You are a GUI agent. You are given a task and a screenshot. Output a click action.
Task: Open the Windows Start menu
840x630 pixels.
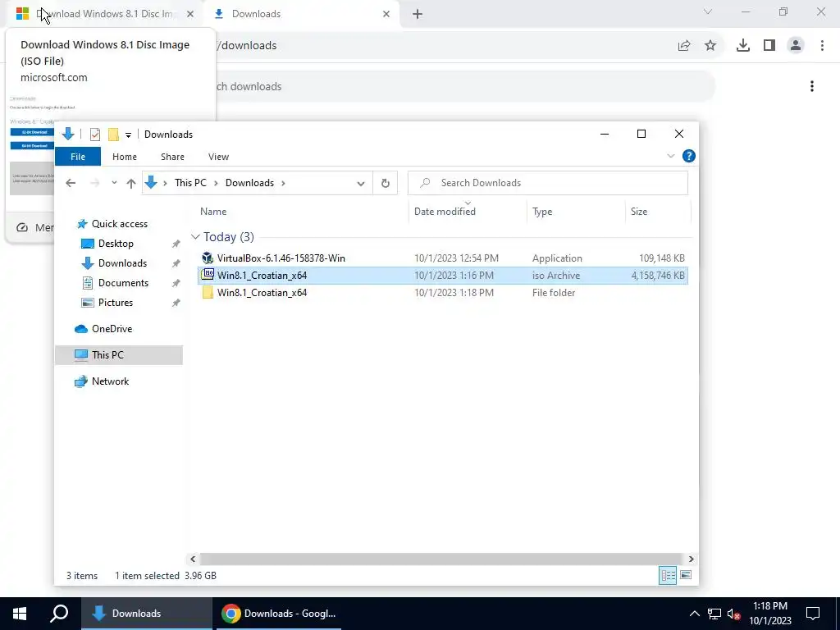point(20,614)
